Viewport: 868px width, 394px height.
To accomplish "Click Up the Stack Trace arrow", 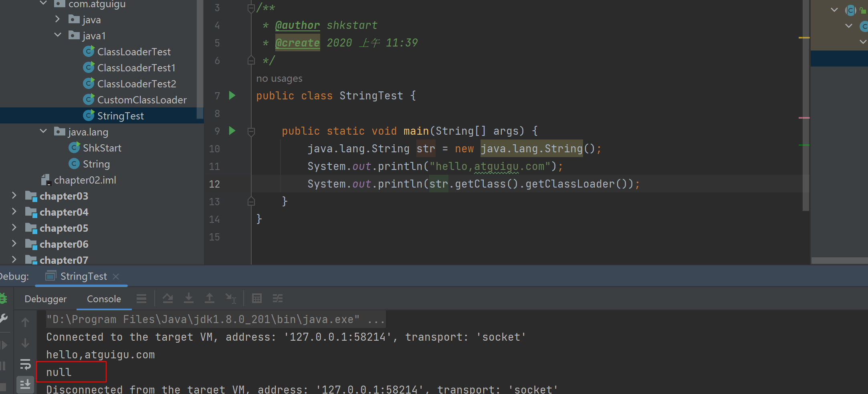I will click(25, 322).
